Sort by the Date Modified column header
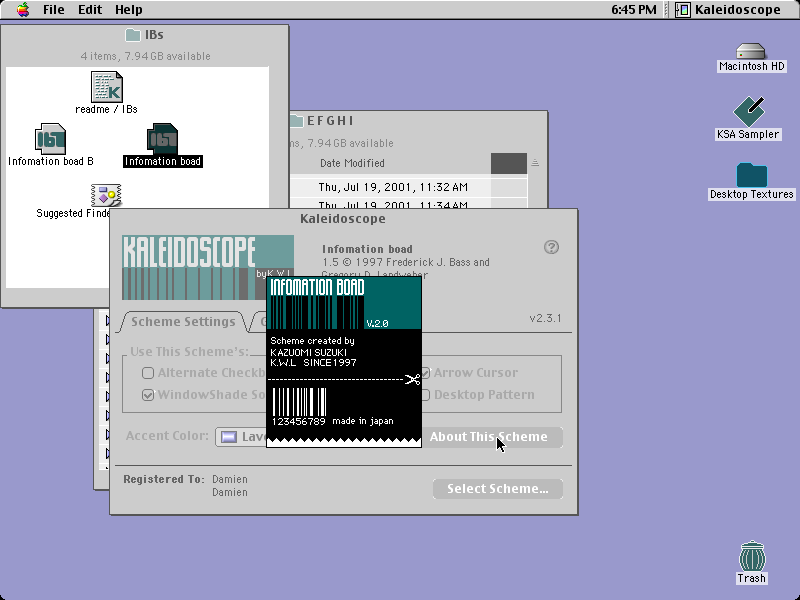The height and width of the screenshot is (600, 800). pyautogui.click(x=352, y=163)
